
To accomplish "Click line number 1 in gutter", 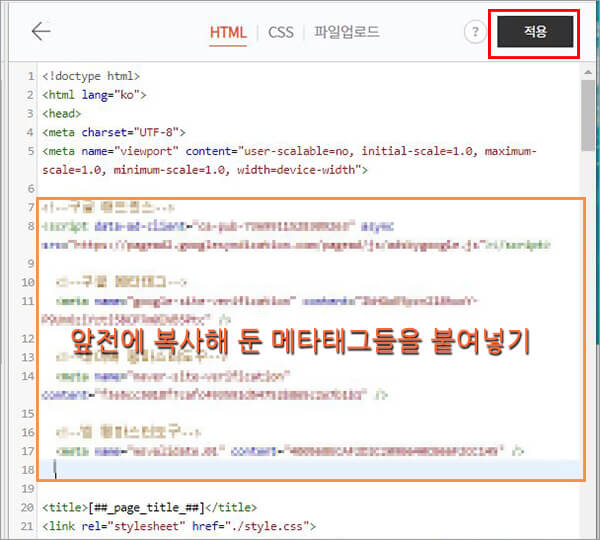I will point(31,76).
